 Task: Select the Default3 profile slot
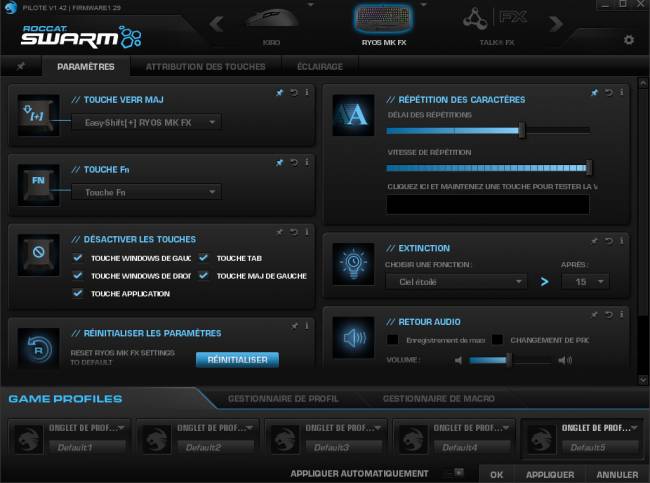pos(326,438)
